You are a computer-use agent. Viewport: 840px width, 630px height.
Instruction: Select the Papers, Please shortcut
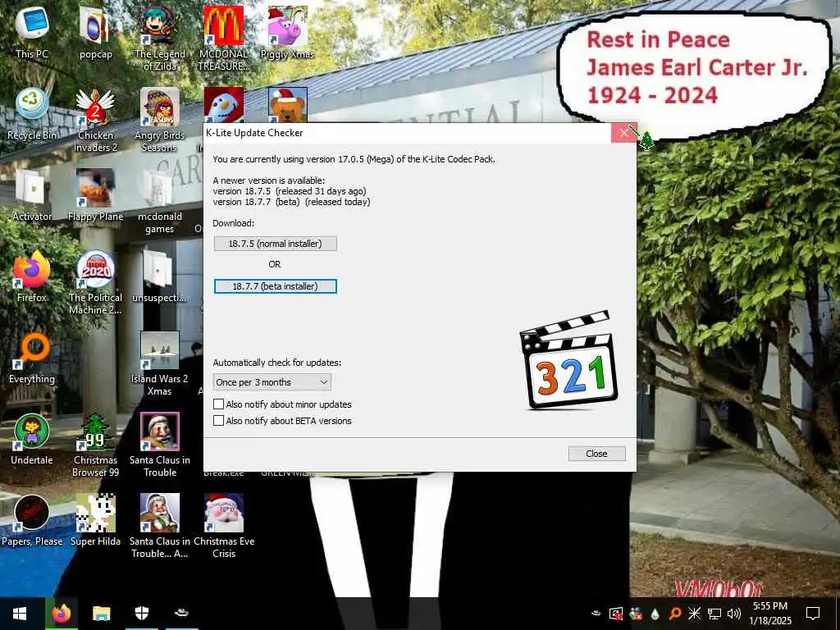pyautogui.click(x=32, y=521)
